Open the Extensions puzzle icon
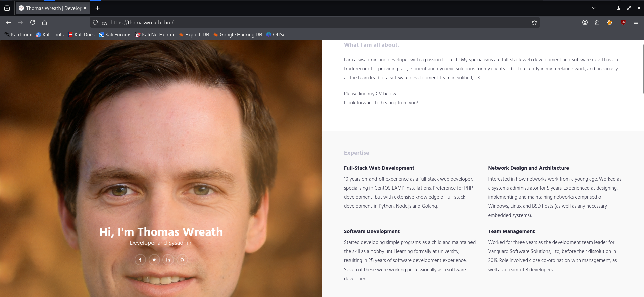This screenshot has width=644, height=297. pos(597,22)
